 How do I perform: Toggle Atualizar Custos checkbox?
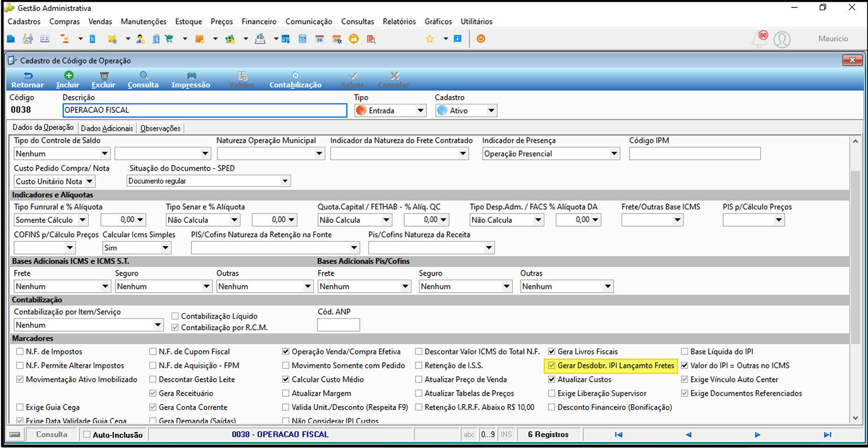pyautogui.click(x=551, y=379)
